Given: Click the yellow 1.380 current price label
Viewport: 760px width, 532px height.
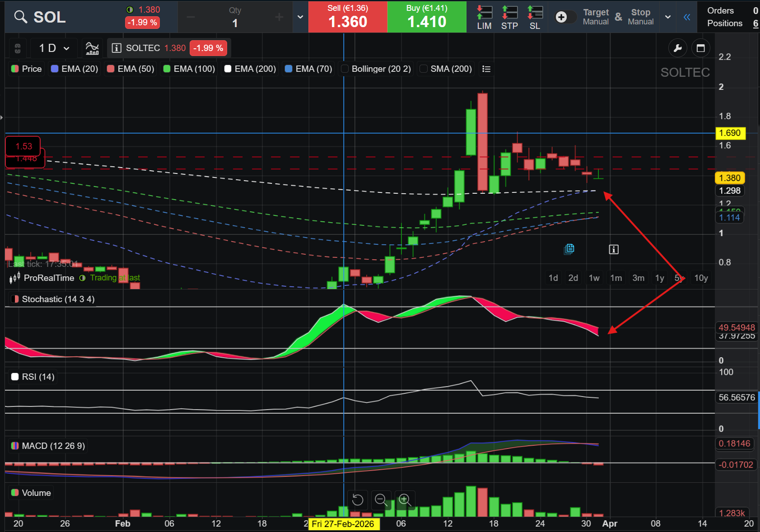Looking at the screenshot, I should (x=730, y=178).
